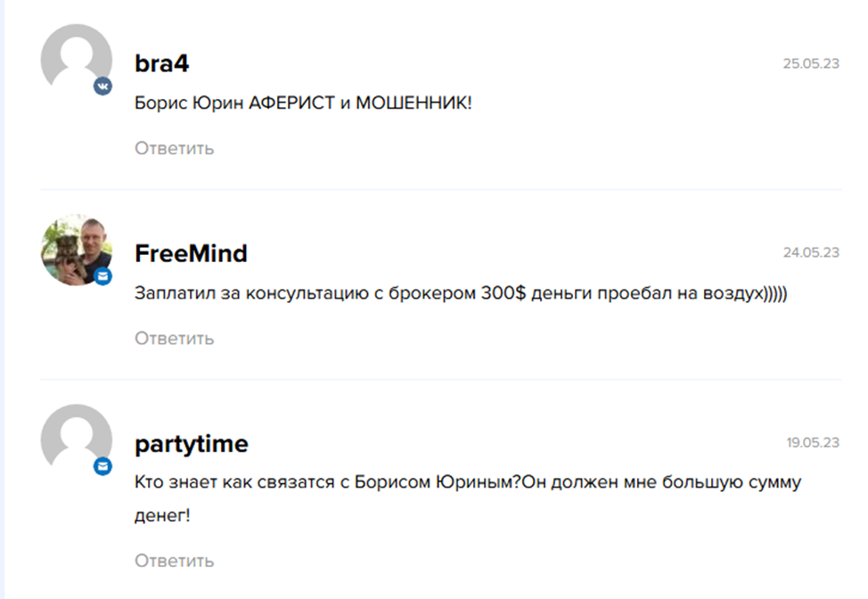Click the 25.05.23 comment date

[x=811, y=63]
